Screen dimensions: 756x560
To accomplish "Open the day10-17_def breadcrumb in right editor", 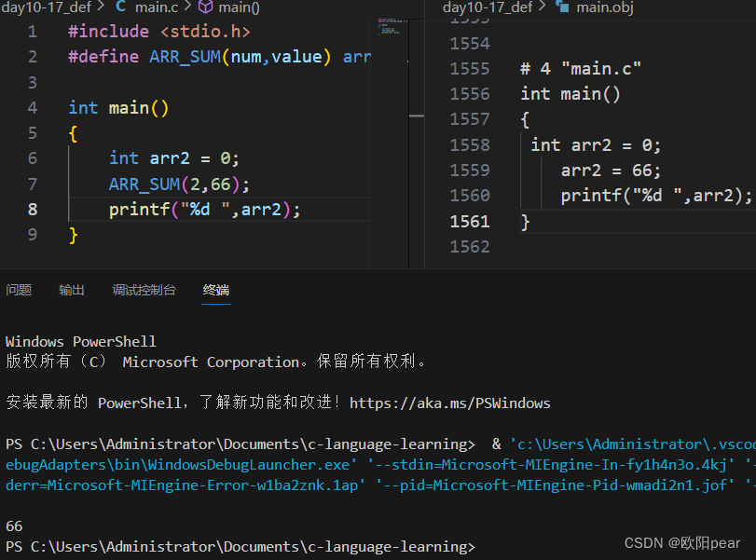I will 488,7.
